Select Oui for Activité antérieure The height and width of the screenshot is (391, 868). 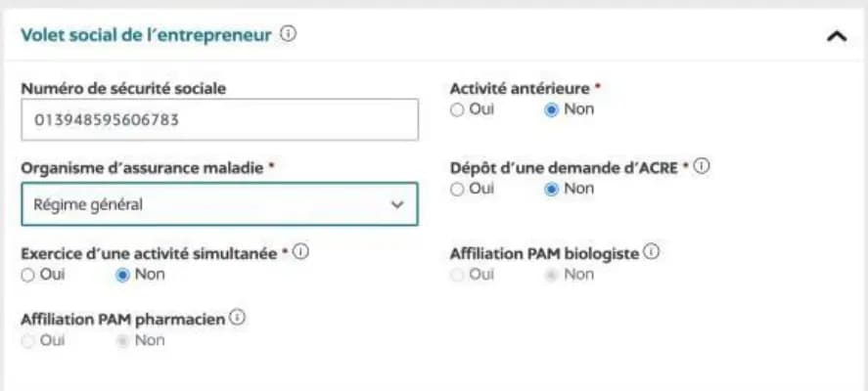tap(457, 109)
